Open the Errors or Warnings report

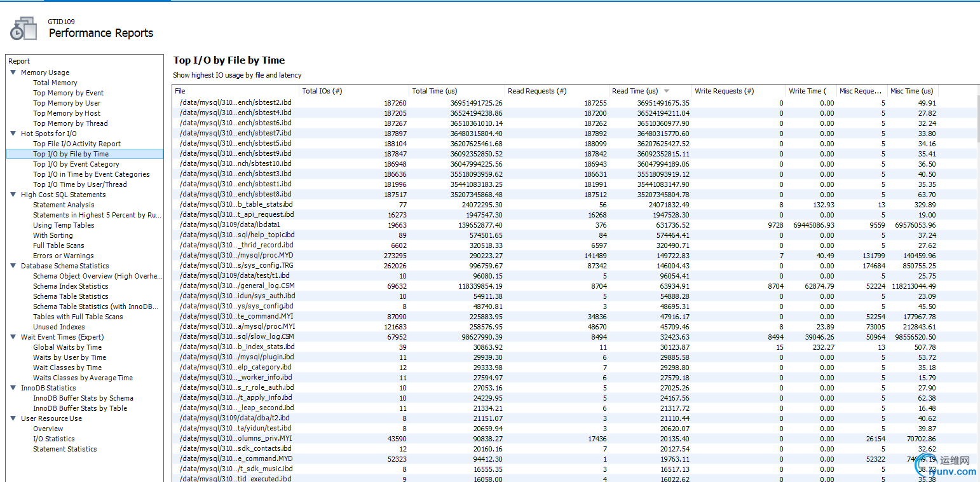coord(64,256)
